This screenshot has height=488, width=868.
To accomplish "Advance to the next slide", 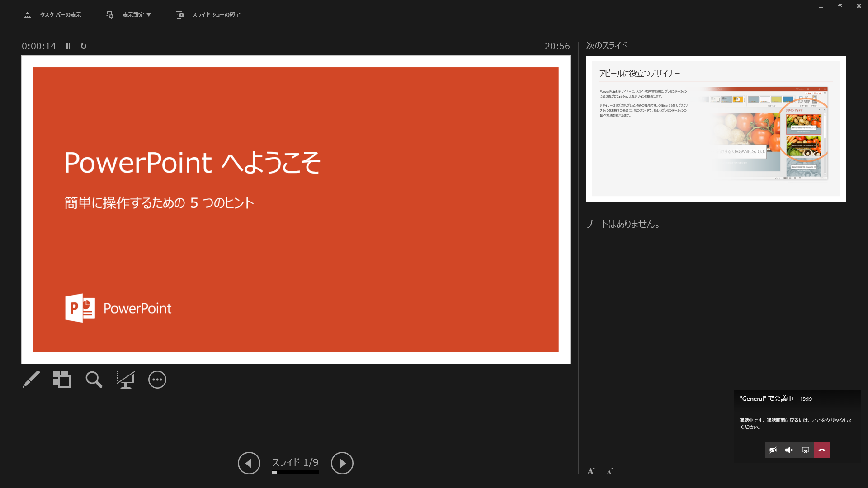I will 342,463.
